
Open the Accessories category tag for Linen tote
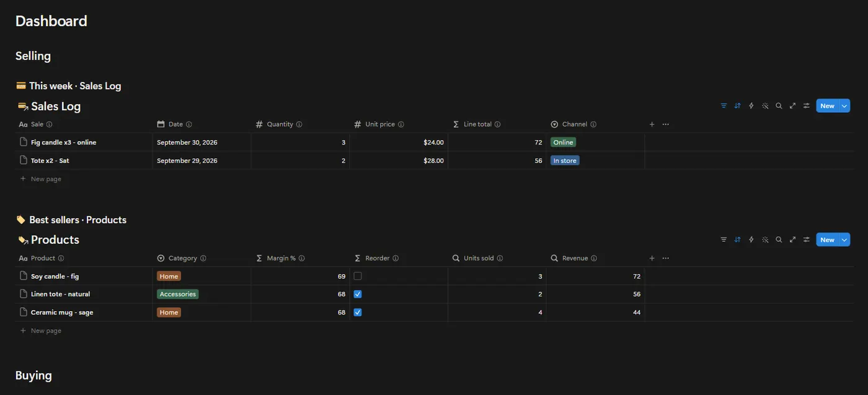(177, 294)
